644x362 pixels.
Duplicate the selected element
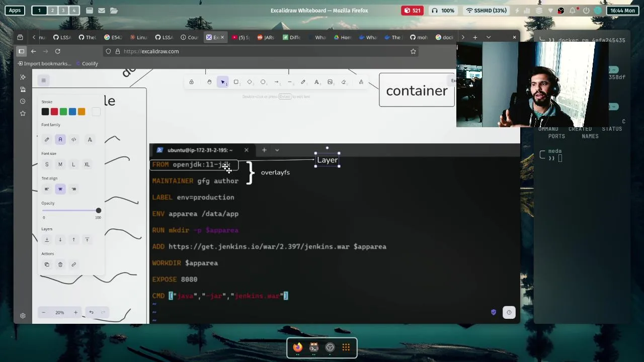47,264
